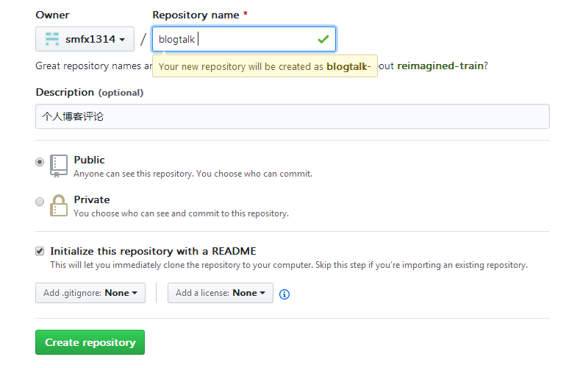
Task: Expand the Add a license dropdown
Action: coord(220,293)
